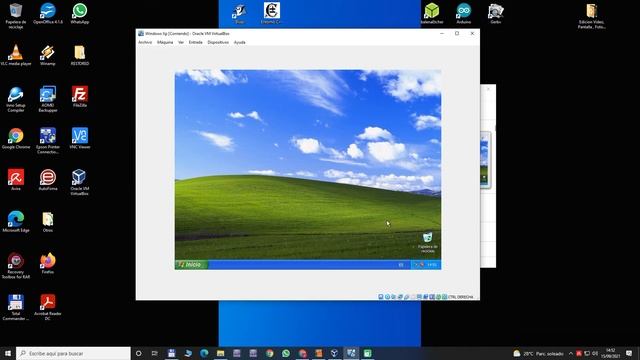The image size is (640, 360).
Task: Open the Windows 10 Start menu
Action: pyautogui.click(x=8, y=353)
